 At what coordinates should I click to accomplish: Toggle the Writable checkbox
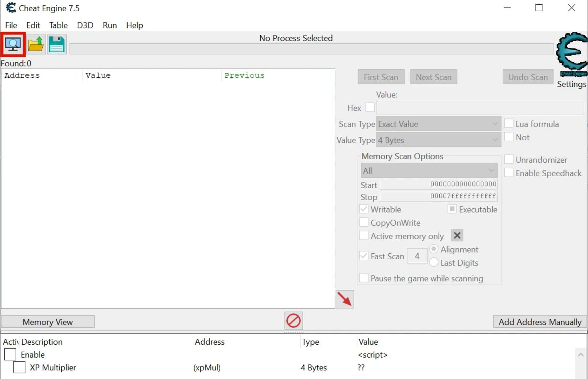(364, 209)
